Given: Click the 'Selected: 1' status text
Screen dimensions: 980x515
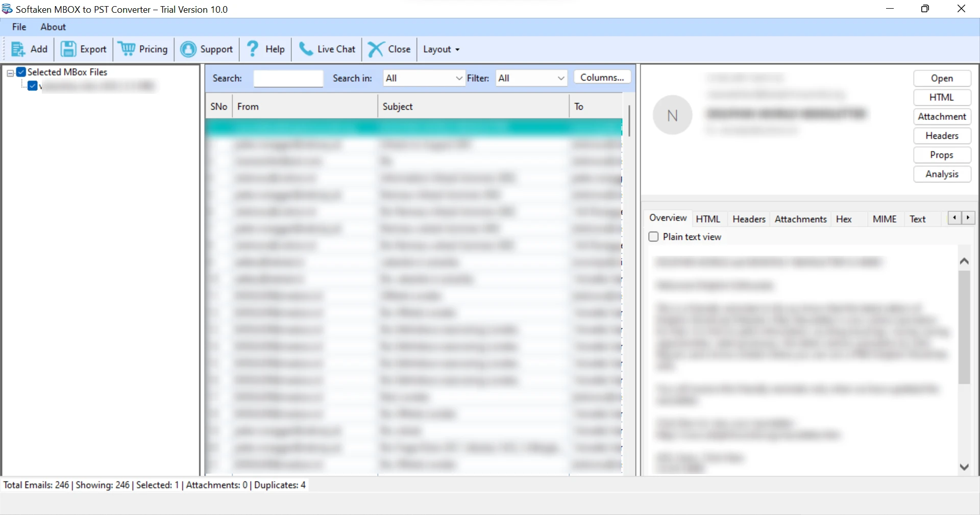Looking at the screenshot, I should (x=158, y=485).
